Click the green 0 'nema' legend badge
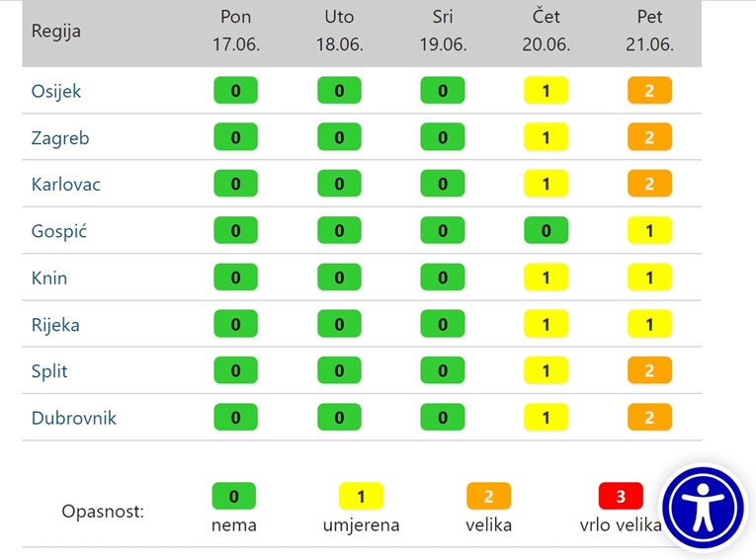 pyautogui.click(x=234, y=496)
